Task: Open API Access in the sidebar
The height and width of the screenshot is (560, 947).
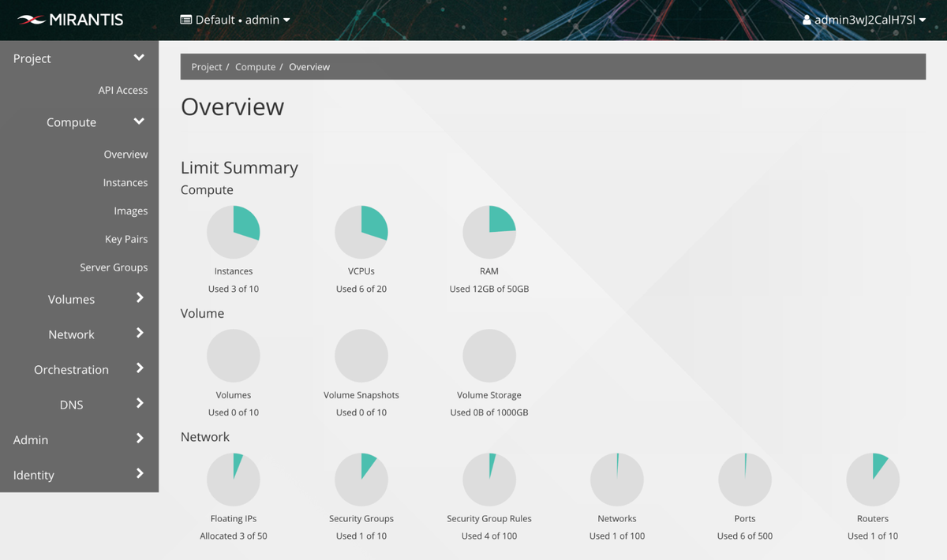Action: click(123, 90)
